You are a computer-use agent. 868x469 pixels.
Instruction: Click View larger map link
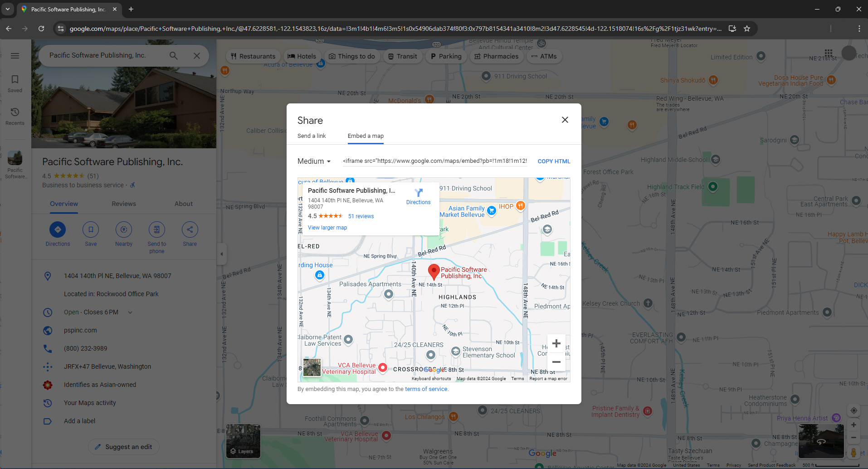pyautogui.click(x=327, y=228)
